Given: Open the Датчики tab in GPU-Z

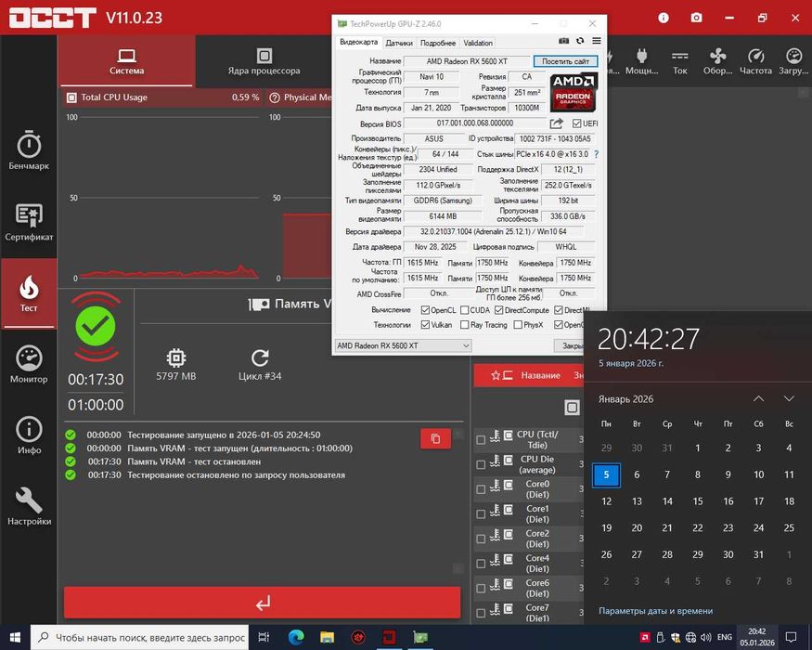Looking at the screenshot, I should (x=399, y=43).
